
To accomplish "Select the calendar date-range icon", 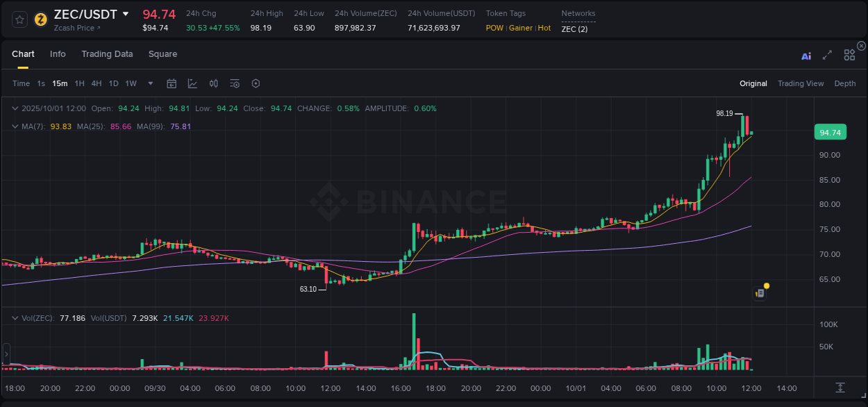I will coord(172,83).
